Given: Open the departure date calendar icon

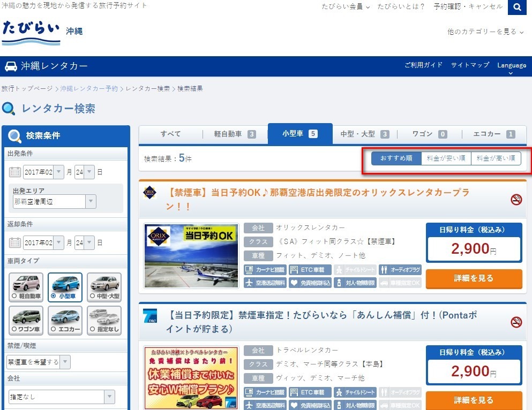Looking at the screenshot, I should 15,172.
